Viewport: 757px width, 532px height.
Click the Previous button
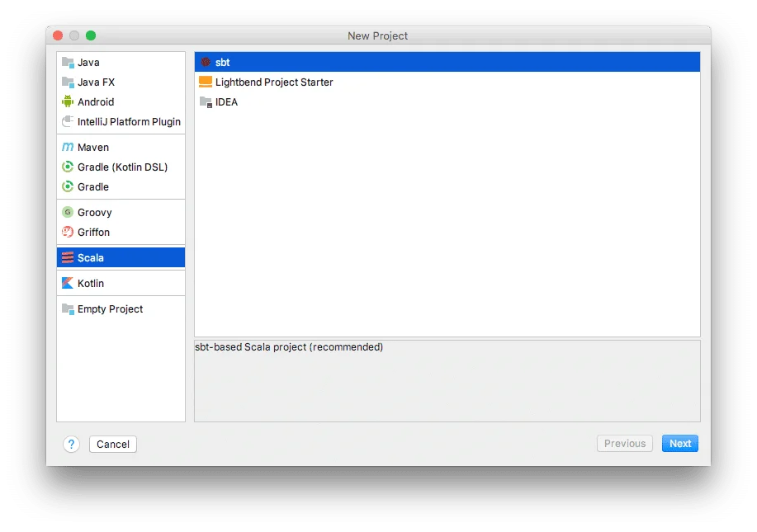(x=625, y=443)
